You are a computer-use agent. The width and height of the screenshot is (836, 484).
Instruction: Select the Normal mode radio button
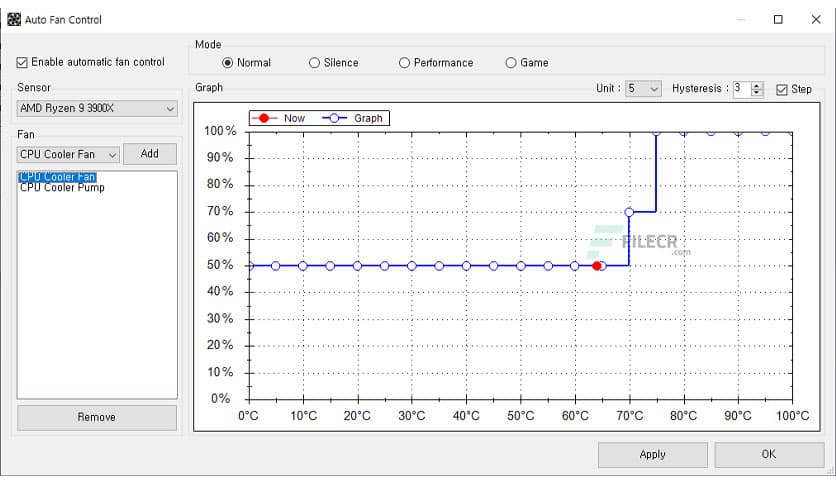(228, 63)
